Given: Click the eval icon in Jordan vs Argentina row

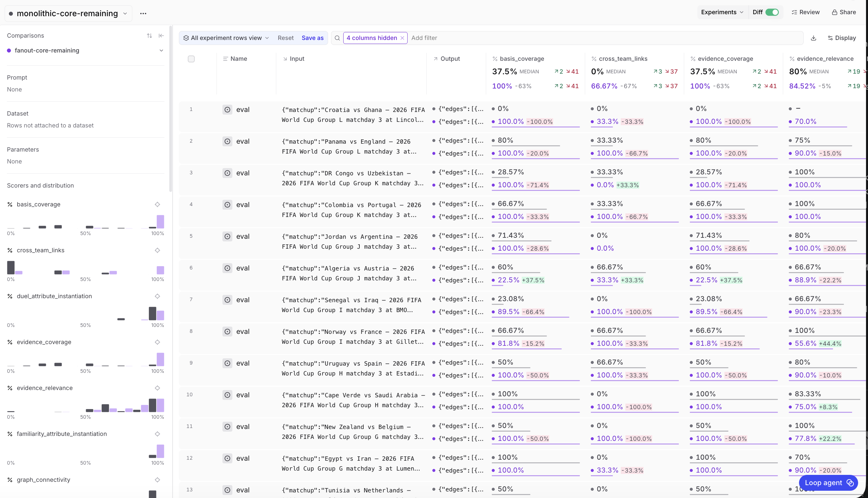Looking at the screenshot, I should (227, 236).
